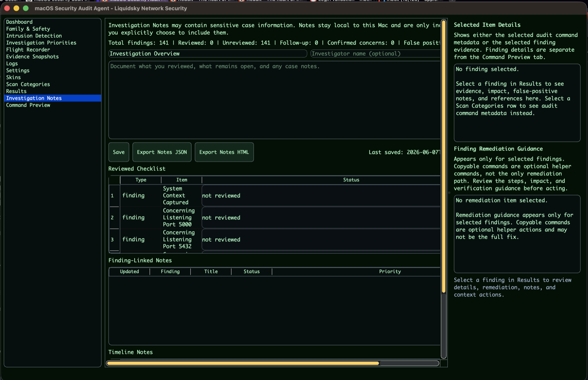Go to Intrusion Detection
588x380 pixels.
click(53, 36)
